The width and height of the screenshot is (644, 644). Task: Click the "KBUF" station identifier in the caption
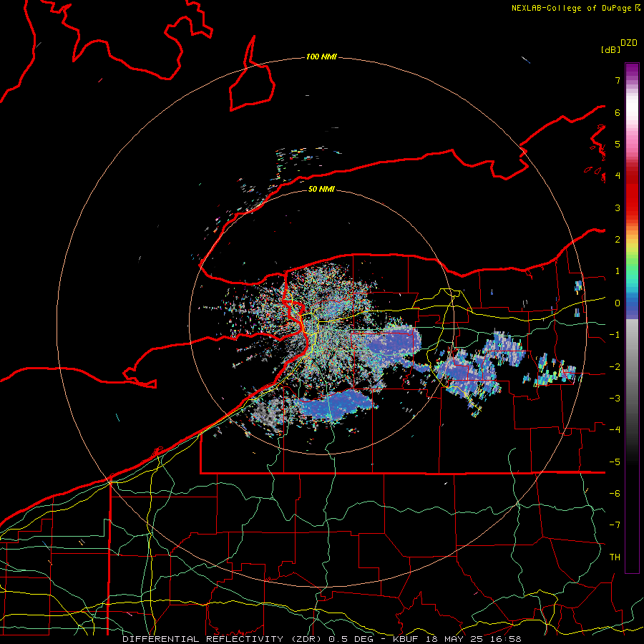click(x=406, y=639)
